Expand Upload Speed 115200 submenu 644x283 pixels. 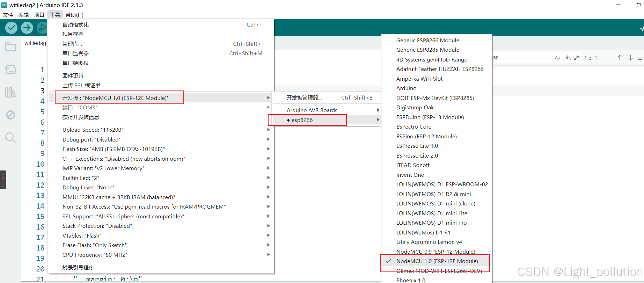161,130
